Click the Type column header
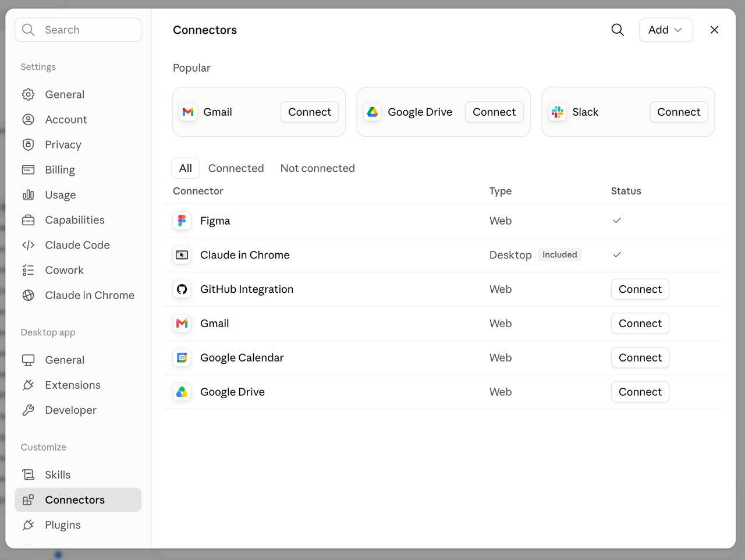Screen dimensions: 745x560 pos(500,191)
